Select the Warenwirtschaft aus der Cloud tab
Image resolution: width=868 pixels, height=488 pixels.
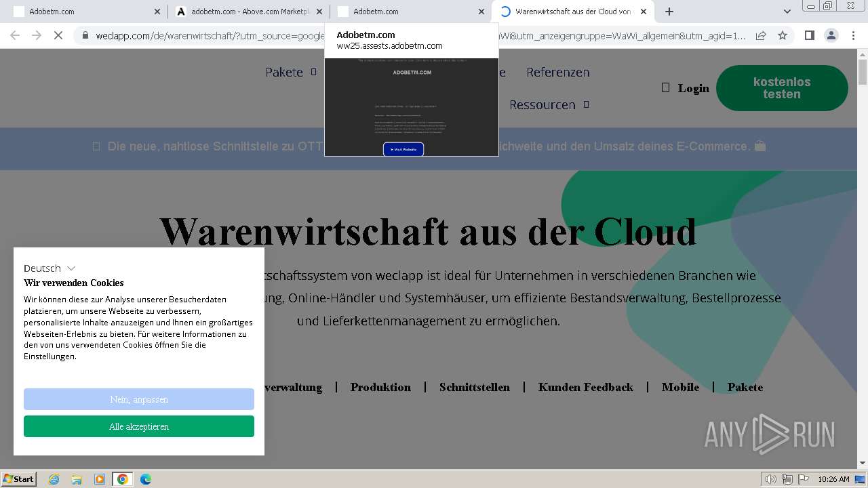(572, 12)
